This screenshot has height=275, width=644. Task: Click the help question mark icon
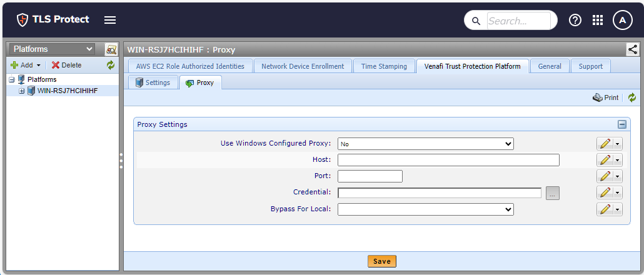[575, 20]
